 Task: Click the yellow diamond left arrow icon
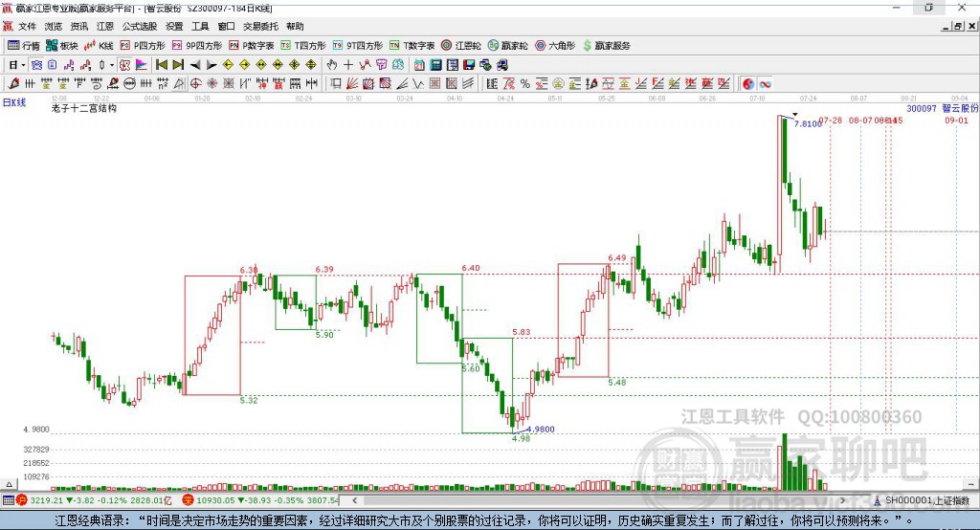[x=228, y=65]
